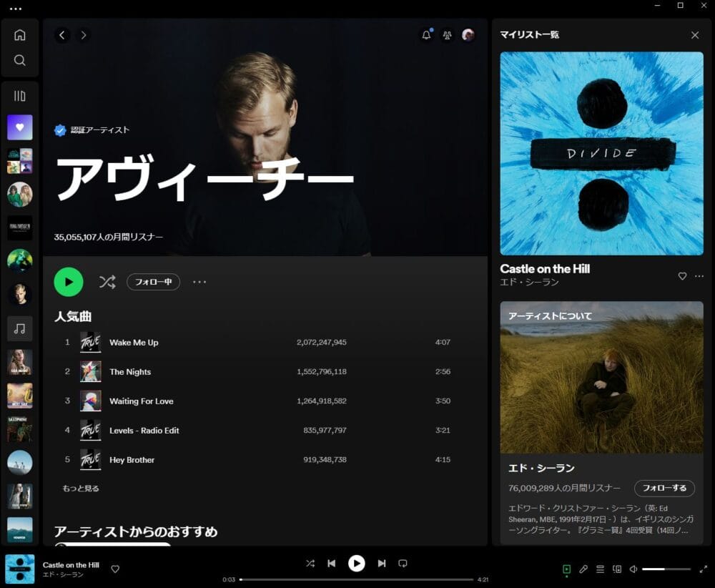Expand the song list with もっと見る
The width and height of the screenshot is (715, 588).
[x=81, y=489]
